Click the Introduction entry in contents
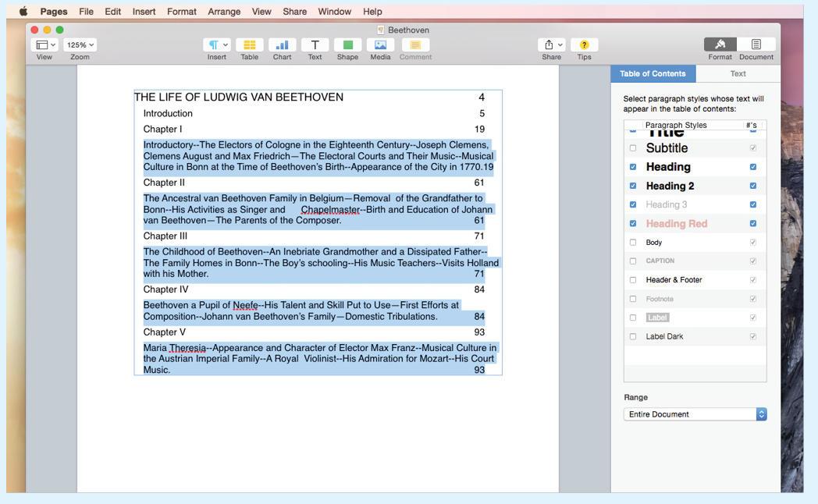This screenshot has height=504, width=818. point(168,114)
